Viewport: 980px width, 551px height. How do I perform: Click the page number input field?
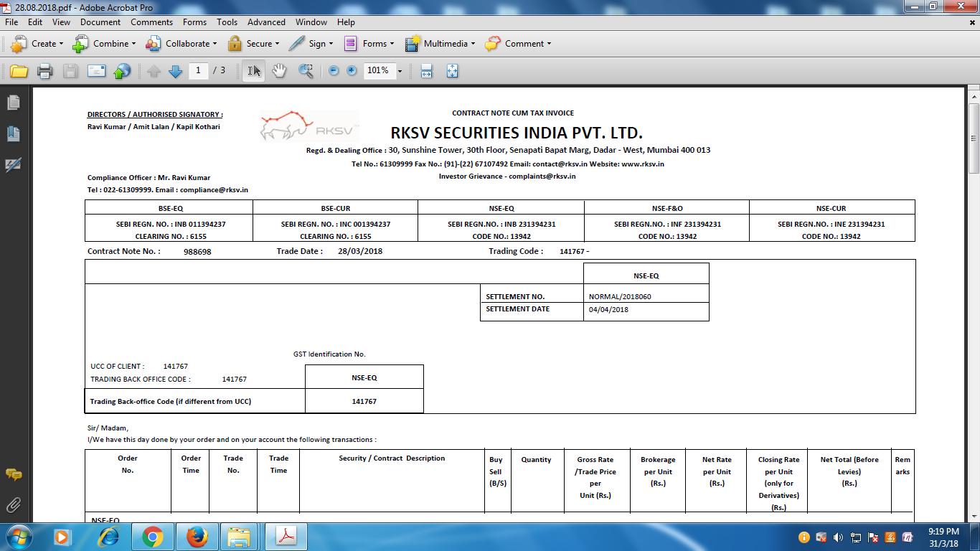(199, 70)
